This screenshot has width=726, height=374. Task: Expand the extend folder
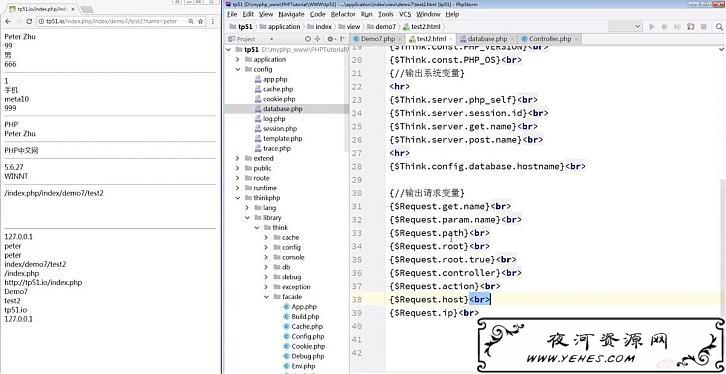pos(238,158)
